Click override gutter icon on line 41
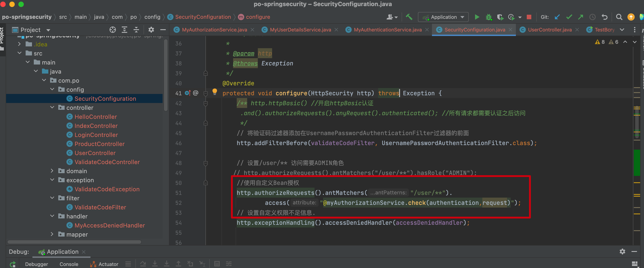The height and width of the screenshot is (268, 644). (x=188, y=93)
